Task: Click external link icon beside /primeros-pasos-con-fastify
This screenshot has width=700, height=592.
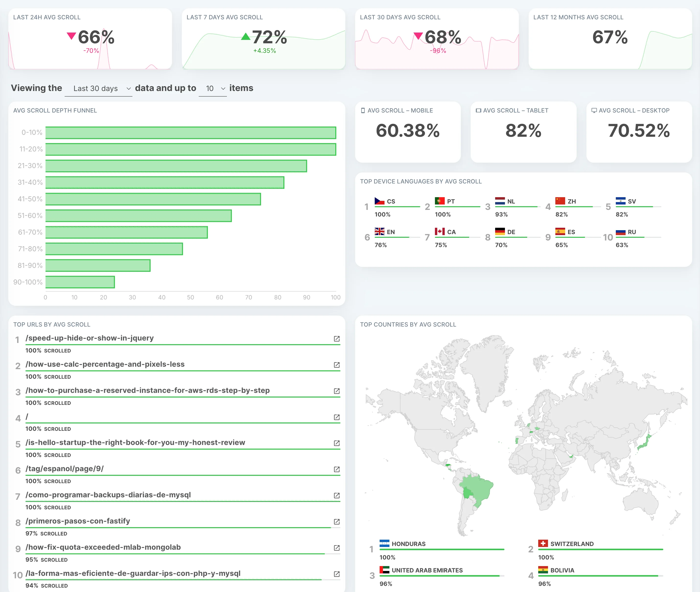Action: click(337, 522)
